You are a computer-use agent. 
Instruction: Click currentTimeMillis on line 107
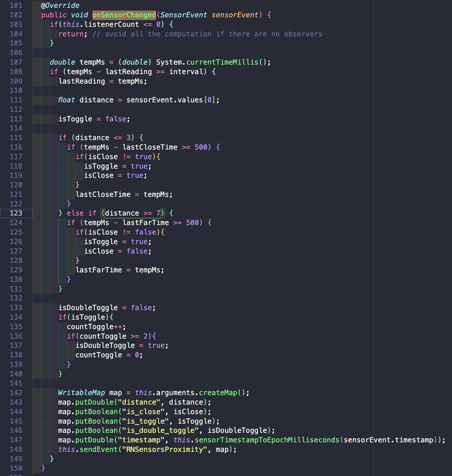click(x=222, y=62)
